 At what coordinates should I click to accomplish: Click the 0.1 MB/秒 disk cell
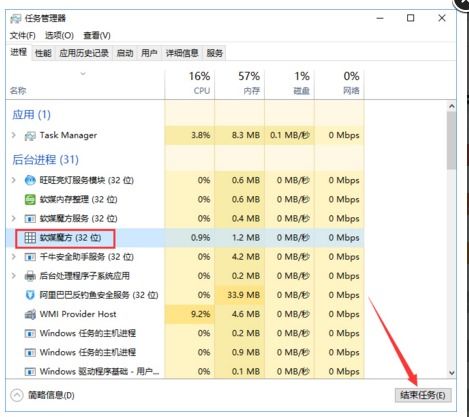(290, 135)
